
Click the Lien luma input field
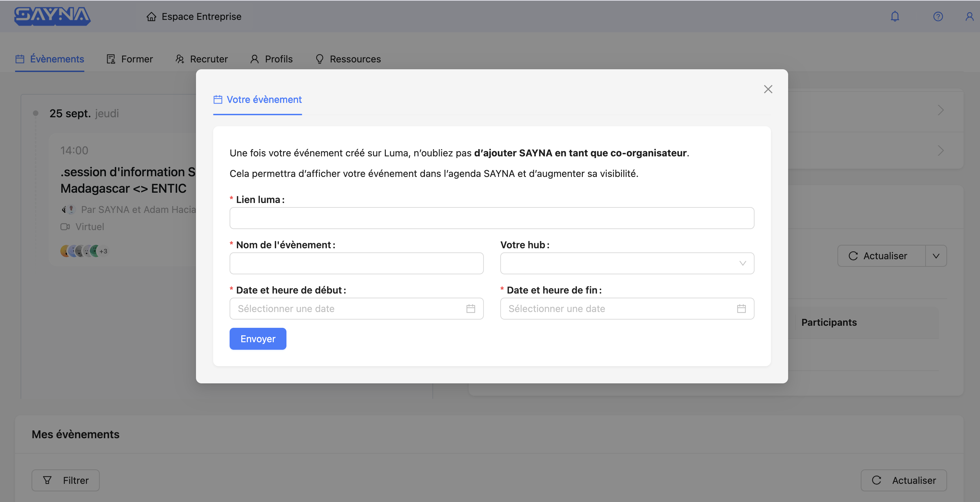pyautogui.click(x=491, y=218)
